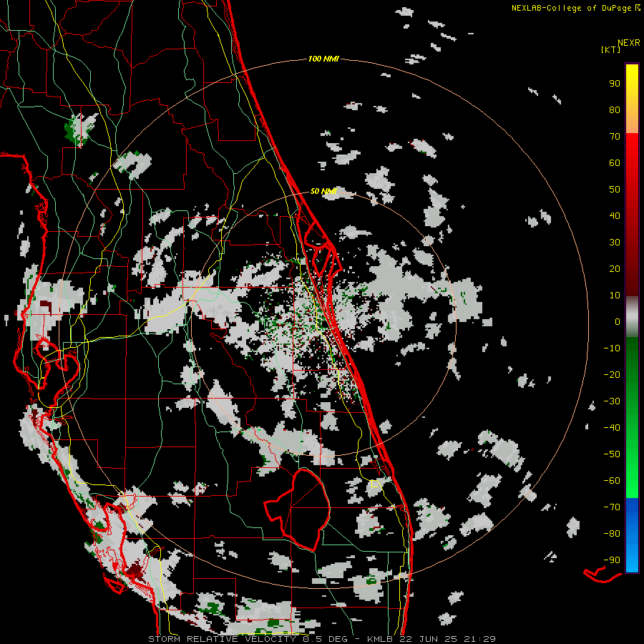Click the gray zero-velocity segment of color bar
644x644 pixels.
pyautogui.click(x=632, y=317)
